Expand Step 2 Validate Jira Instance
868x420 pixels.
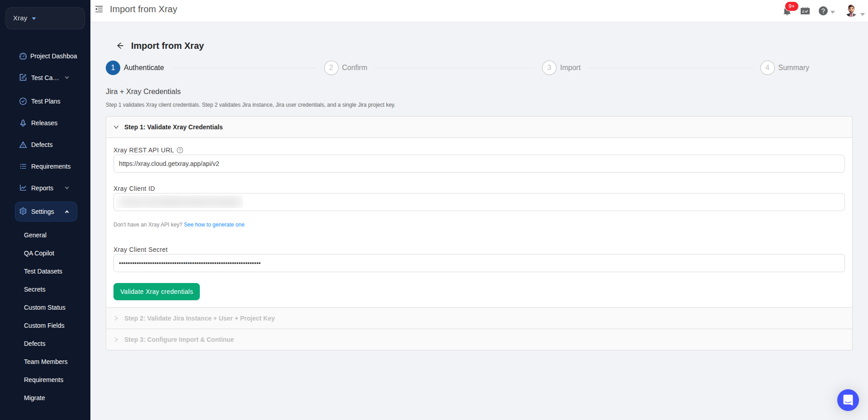[479, 318]
